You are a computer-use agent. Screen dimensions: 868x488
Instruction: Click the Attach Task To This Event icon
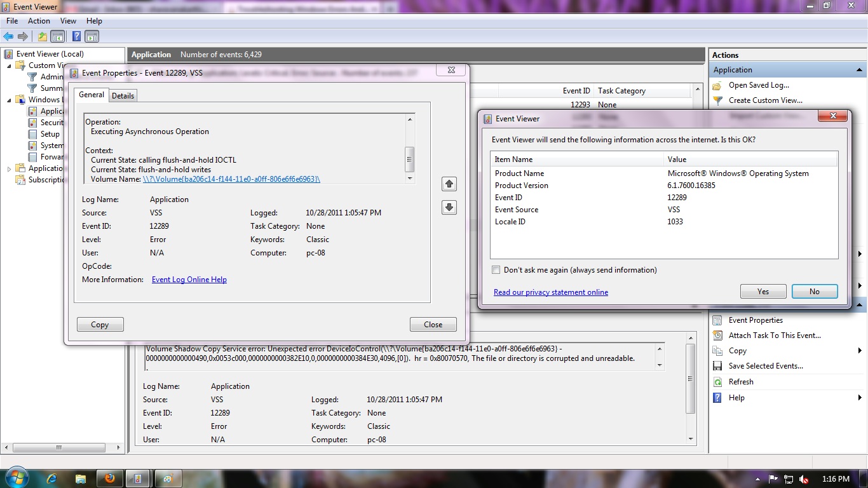(x=717, y=335)
